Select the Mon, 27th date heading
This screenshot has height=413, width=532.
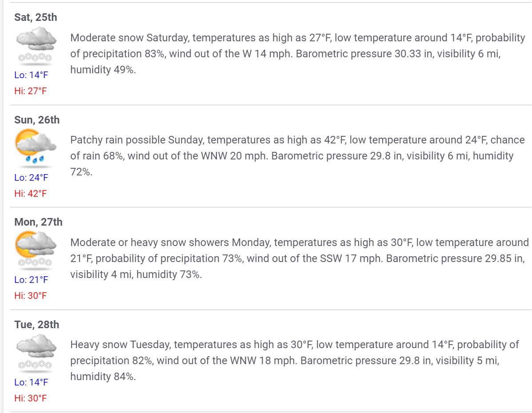(x=38, y=222)
